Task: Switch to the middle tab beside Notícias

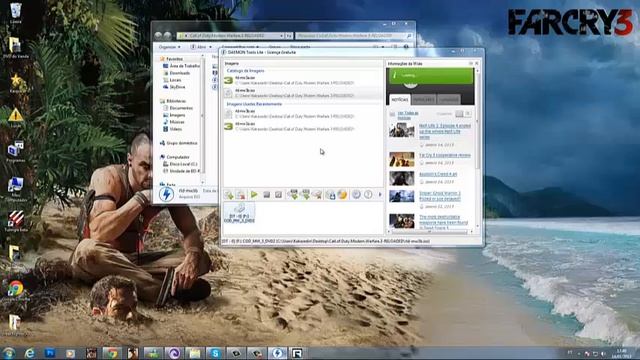Action: click(423, 99)
